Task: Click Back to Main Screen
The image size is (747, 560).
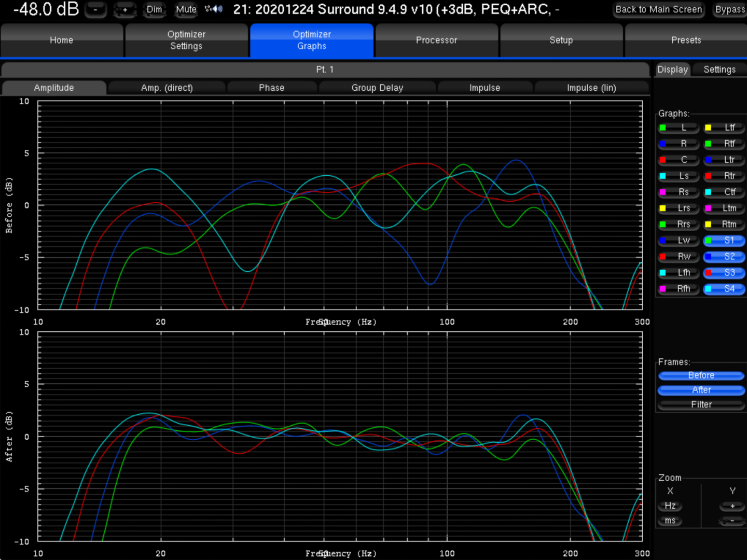Action: [x=658, y=9]
